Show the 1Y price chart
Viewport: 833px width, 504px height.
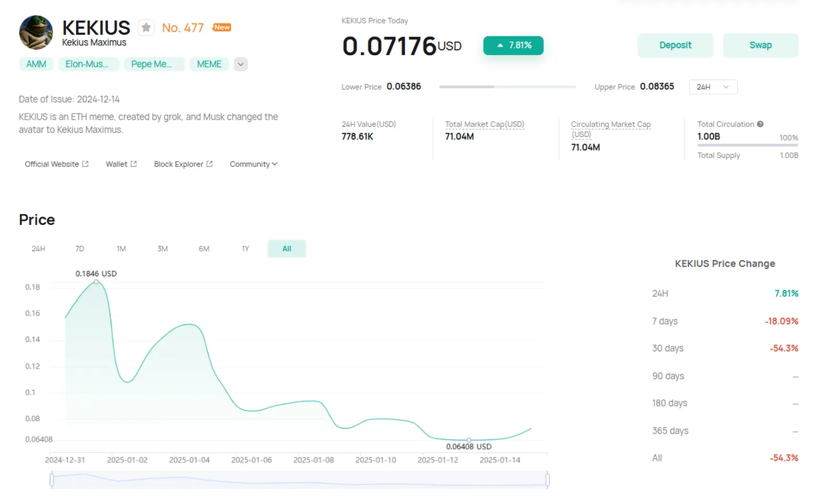[245, 249]
